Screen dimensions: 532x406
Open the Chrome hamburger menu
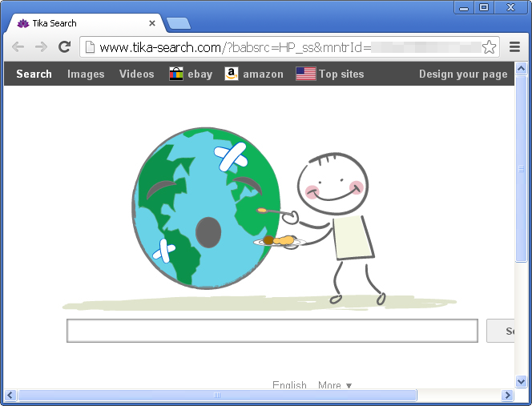(x=514, y=47)
